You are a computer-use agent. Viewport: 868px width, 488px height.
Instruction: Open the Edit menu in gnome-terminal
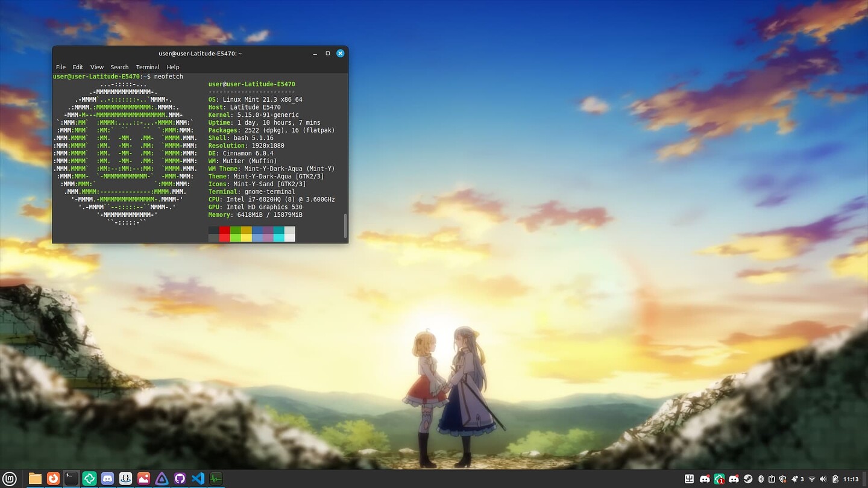(x=78, y=67)
